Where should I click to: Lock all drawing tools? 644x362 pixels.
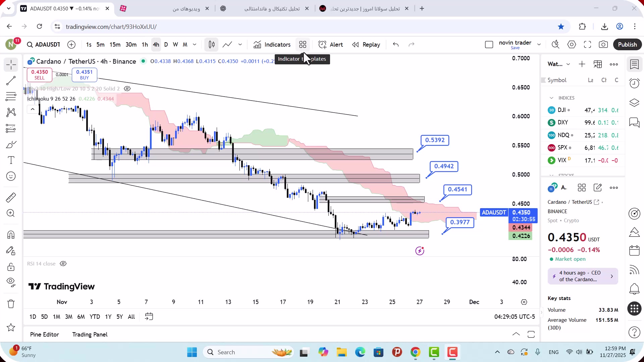(x=11, y=267)
